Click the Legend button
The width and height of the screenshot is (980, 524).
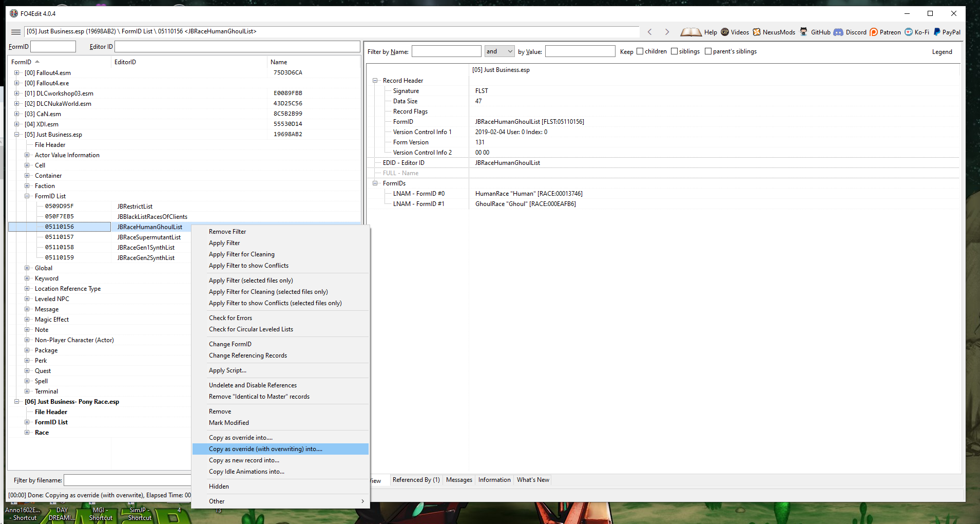click(942, 52)
